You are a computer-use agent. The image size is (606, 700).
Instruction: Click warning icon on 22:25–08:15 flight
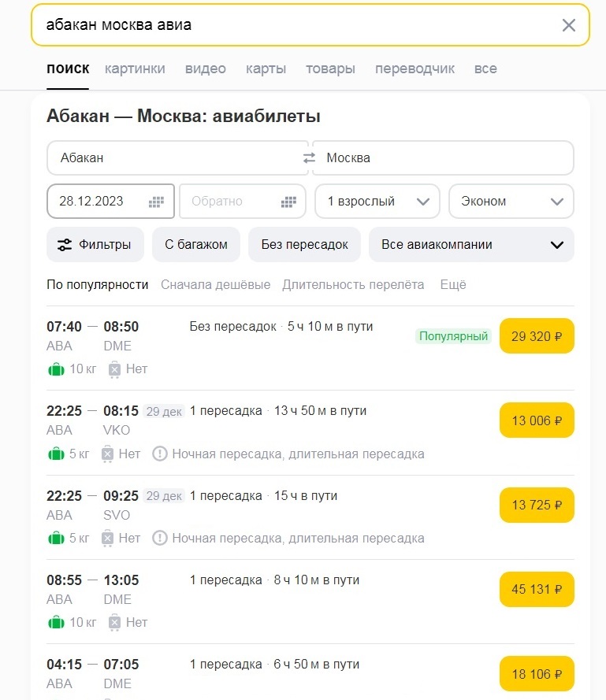click(x=160, y=454)
